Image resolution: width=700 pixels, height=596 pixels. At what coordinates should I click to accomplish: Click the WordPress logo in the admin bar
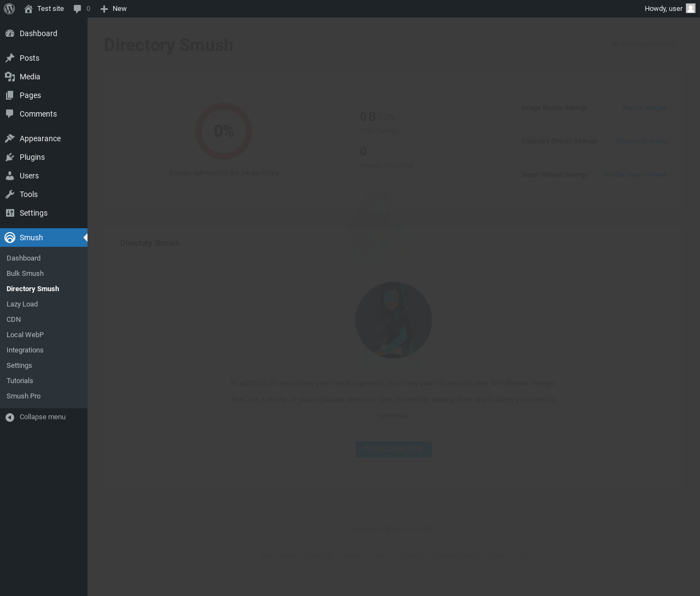[9, 9]
